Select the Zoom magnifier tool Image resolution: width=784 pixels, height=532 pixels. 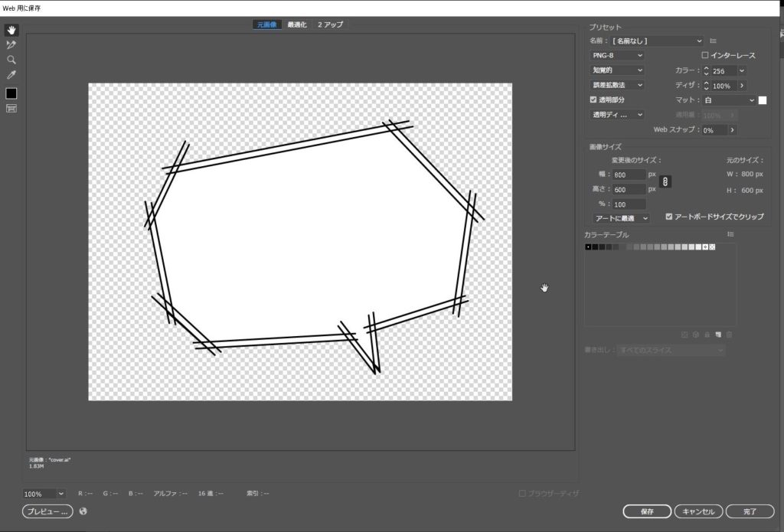click(x=11, y=60)
